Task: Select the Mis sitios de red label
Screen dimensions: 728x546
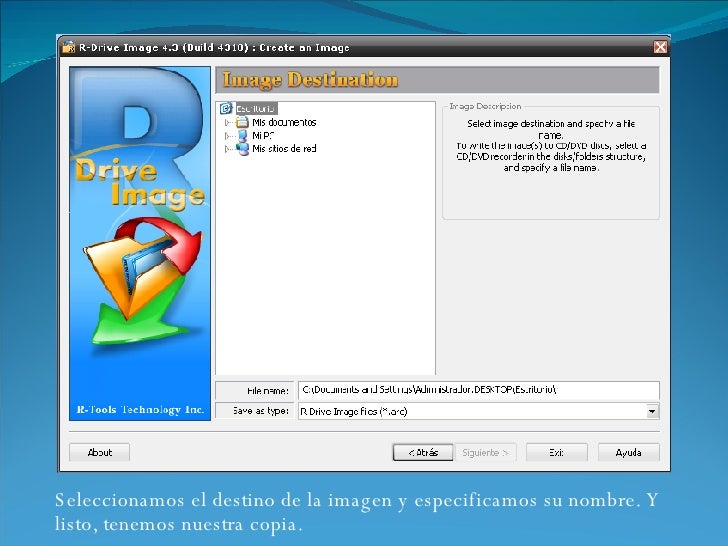Action: point(284,149)
